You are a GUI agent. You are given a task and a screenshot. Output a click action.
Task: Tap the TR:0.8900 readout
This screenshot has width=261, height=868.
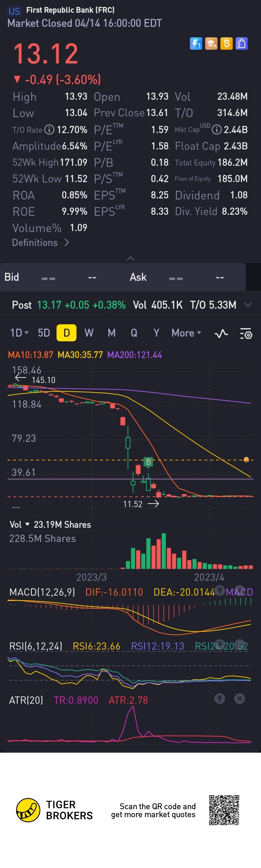[76, 700]
